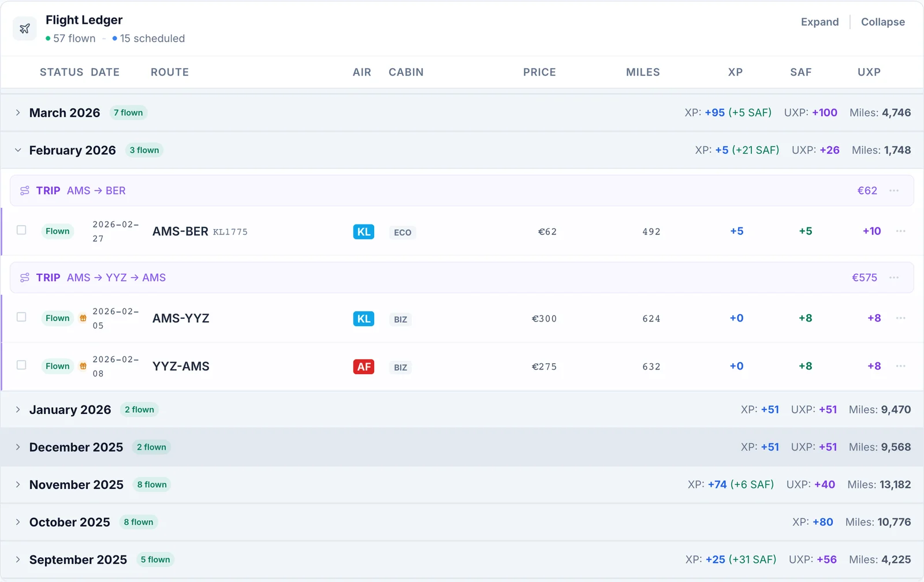
Task: Click the trip icon beside AMS → YYZ → AMS
Action: pos(25,278)
